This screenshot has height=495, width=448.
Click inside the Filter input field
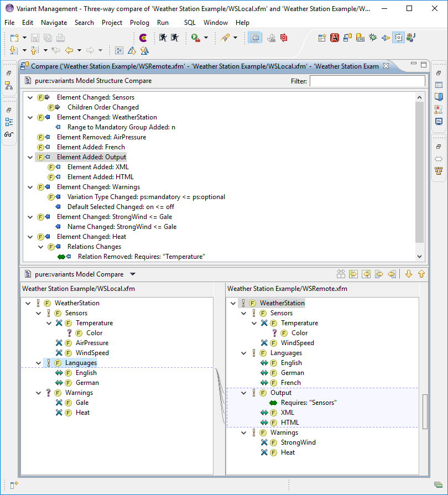click(367, 81)
